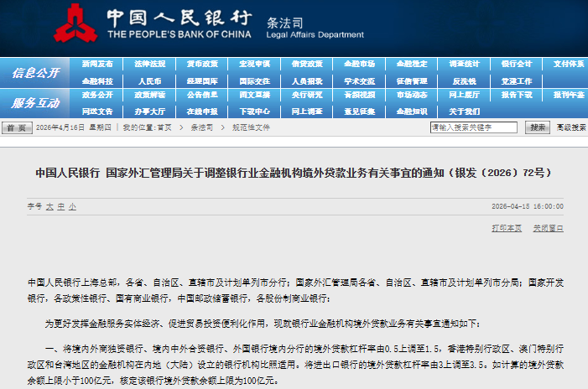Click the People's Bank of China red logo
The height and width of the screenshot is (389, 588).
(x=75, y=23)
